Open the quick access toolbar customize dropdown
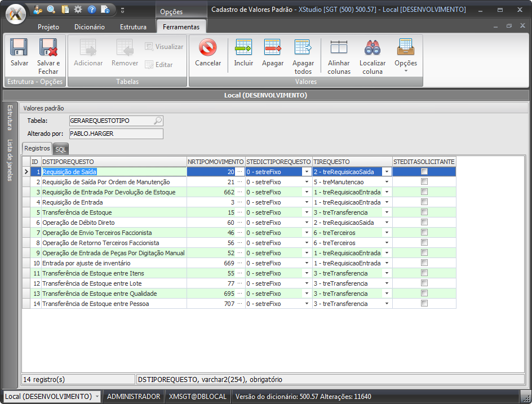This screenshot has width=532, height=404. 122,11
